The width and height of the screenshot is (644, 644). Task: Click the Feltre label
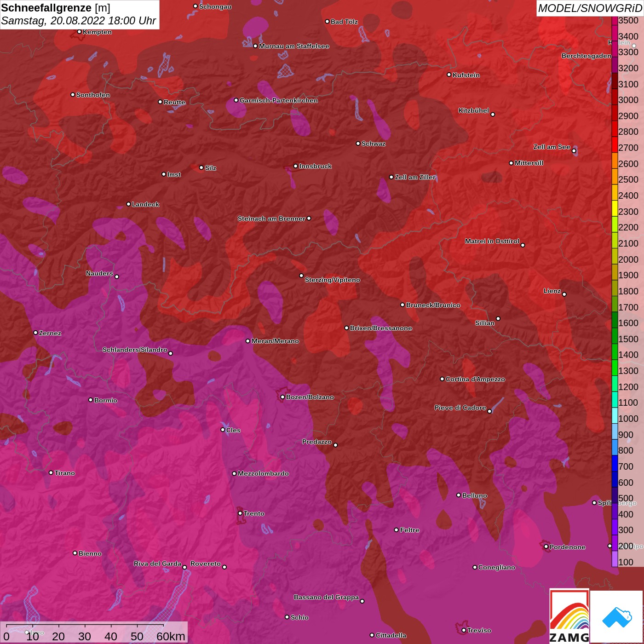click(409, 530)
